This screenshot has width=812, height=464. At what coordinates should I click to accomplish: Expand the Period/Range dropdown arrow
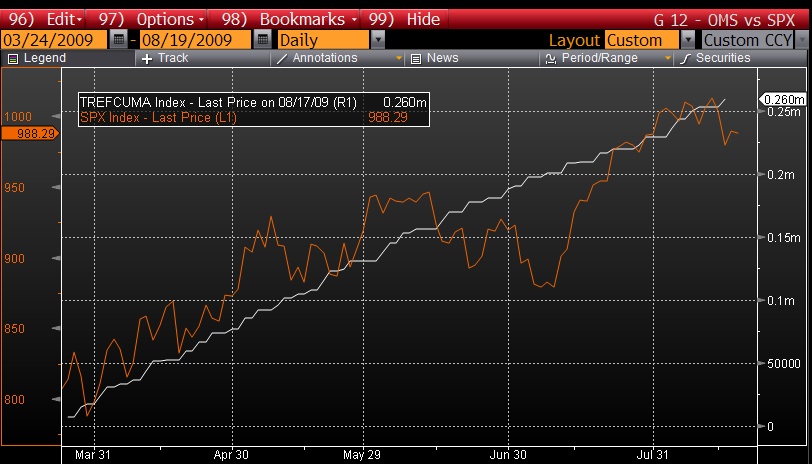point(668,58)
